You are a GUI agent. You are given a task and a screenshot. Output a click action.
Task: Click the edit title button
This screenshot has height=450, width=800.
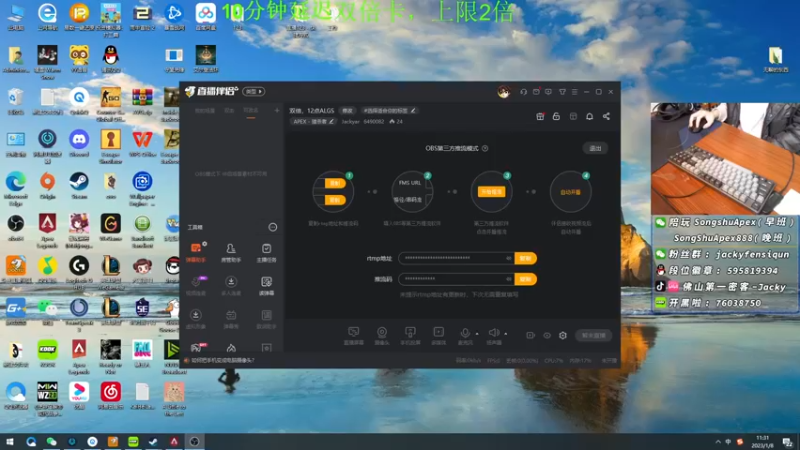click(347, 110)
